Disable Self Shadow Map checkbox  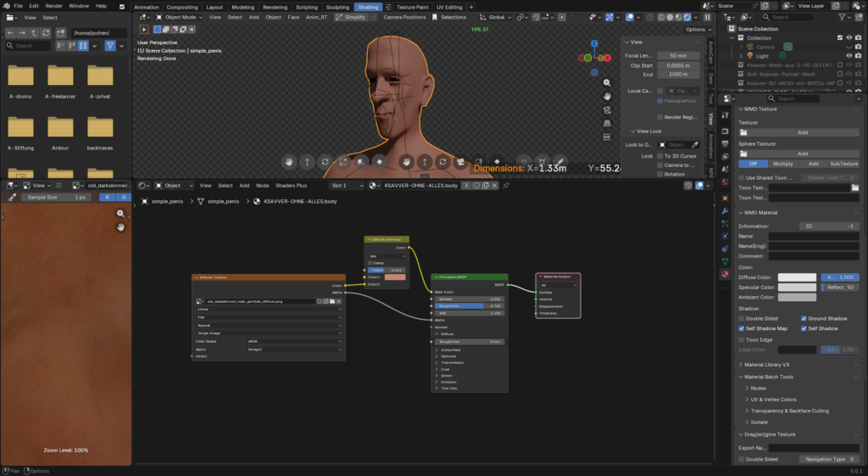pos(741,328)
